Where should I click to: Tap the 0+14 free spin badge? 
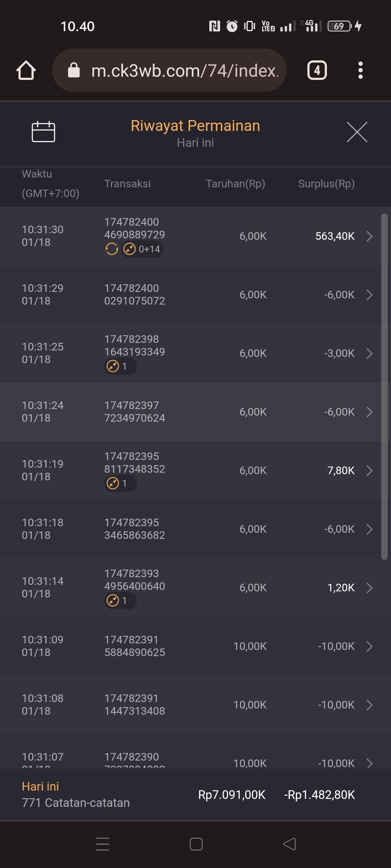coord(142,249)
